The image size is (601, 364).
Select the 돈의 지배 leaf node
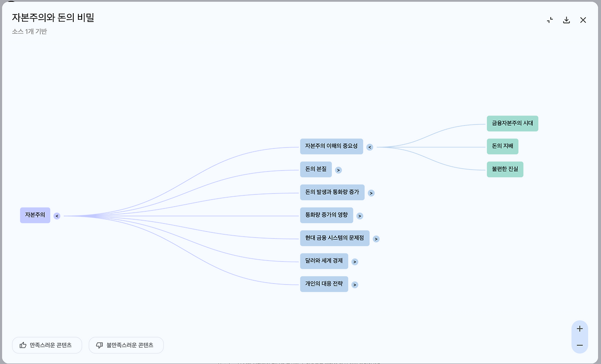coord(502,146)
